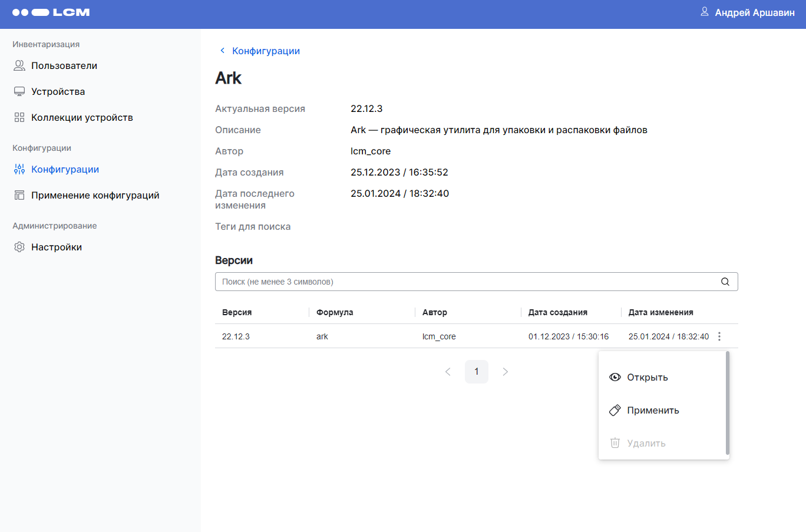Go to previous page of versions

(x=448, y=372)
